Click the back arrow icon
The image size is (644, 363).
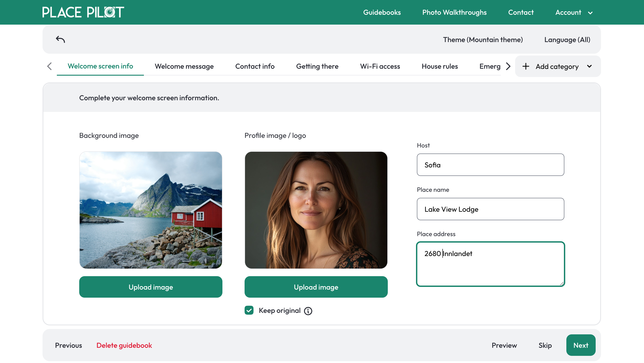(60, 39)
